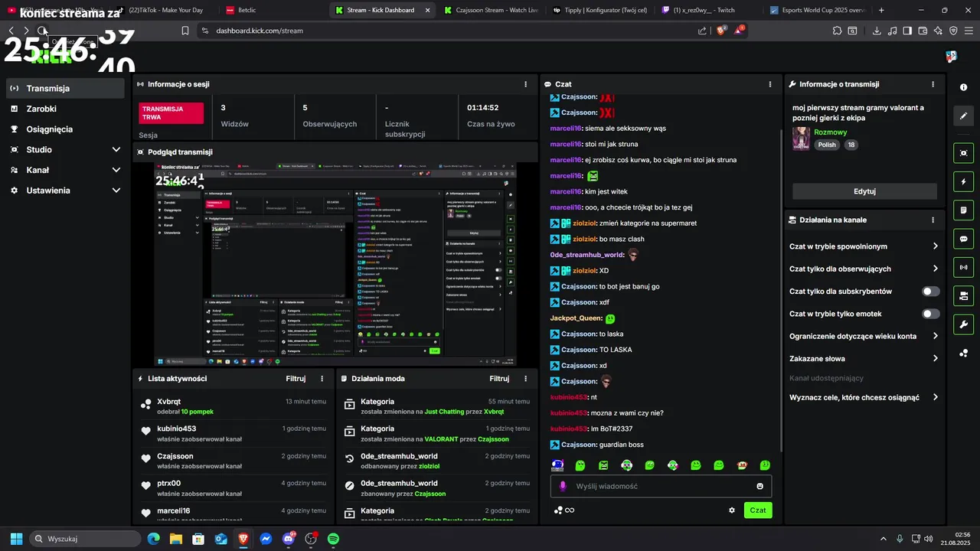
Task: Click the green Czat send button
Action: (x=758, y=510)
